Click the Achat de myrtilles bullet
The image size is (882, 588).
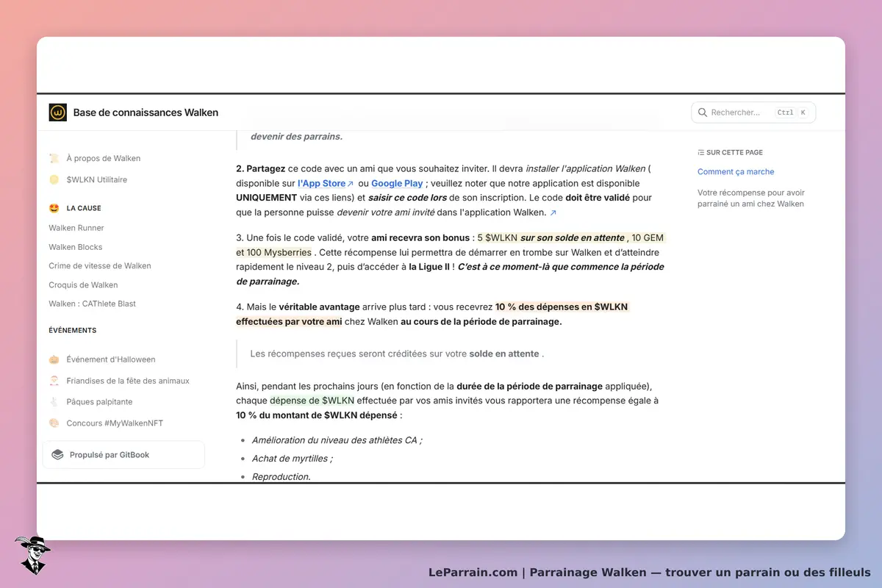[292, 459]
